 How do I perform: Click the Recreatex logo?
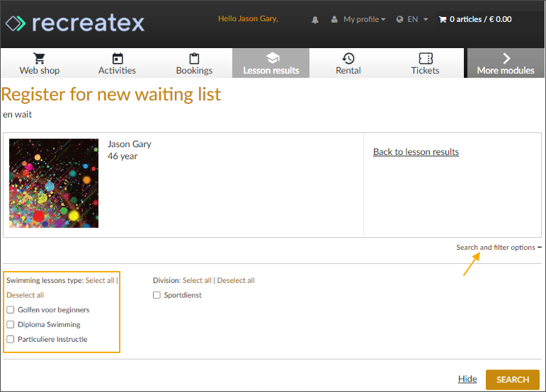coord(74,23)
